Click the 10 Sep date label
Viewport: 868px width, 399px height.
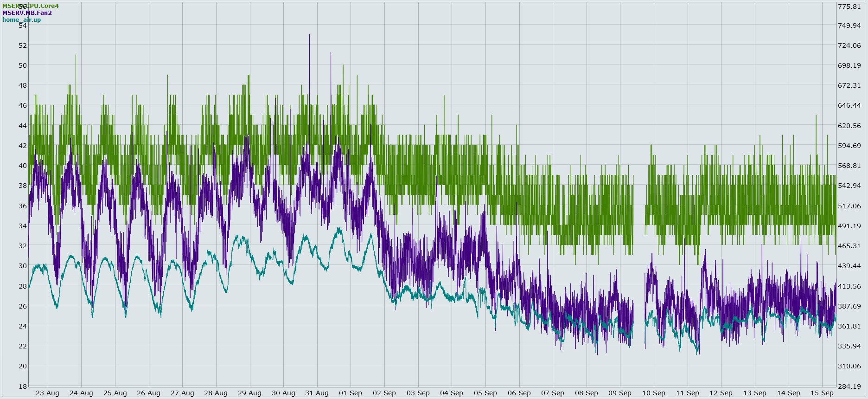654,393
